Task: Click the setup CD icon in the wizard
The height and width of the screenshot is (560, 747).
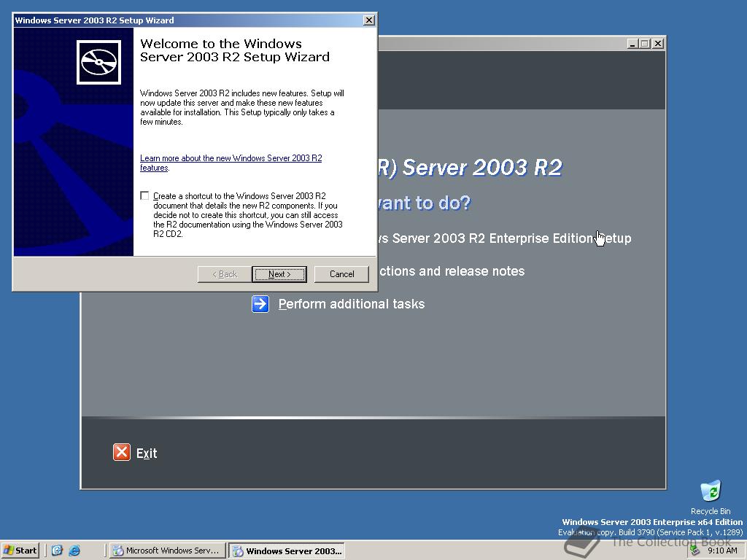Action: (x=98, y=62)
